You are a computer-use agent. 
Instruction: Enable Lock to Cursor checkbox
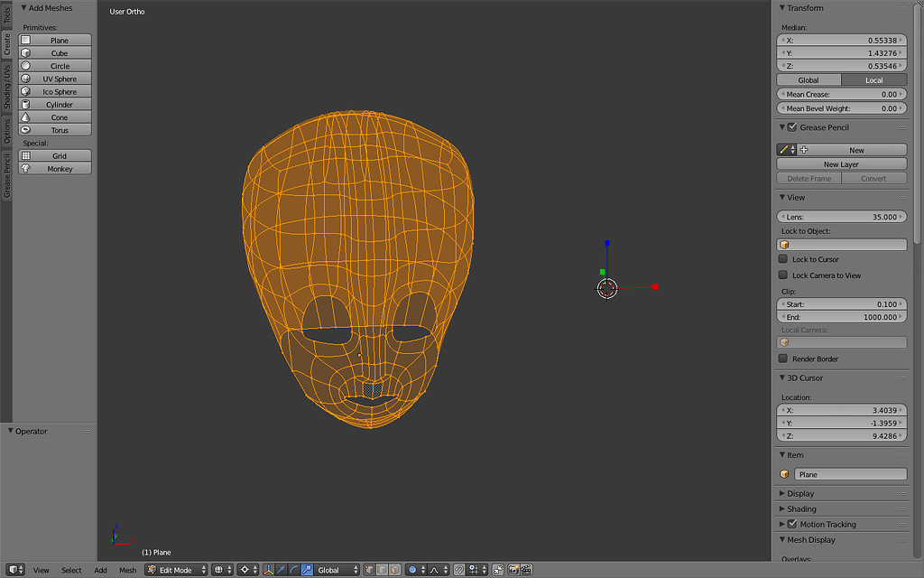click(783, 259)
